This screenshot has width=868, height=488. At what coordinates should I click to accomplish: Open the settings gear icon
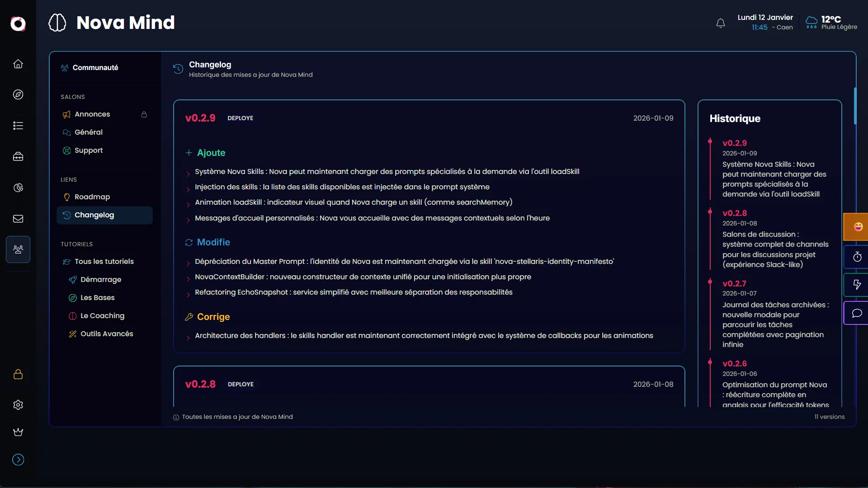[18, 405]
